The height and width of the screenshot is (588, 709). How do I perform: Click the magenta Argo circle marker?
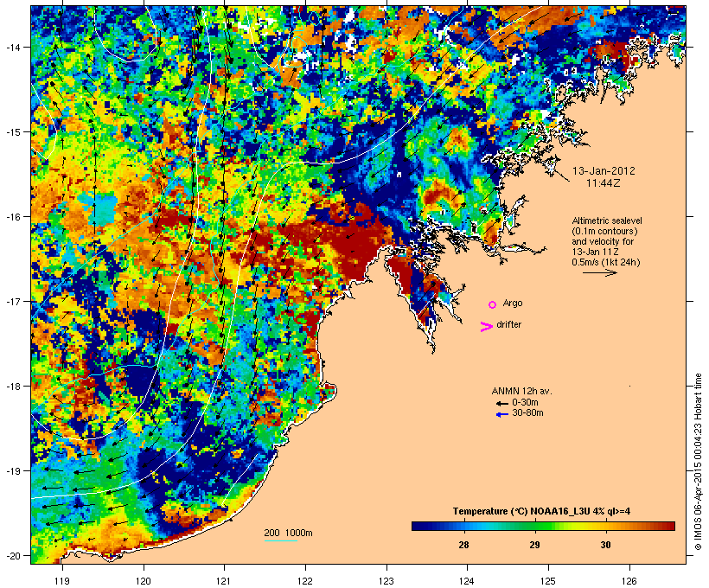493,305
